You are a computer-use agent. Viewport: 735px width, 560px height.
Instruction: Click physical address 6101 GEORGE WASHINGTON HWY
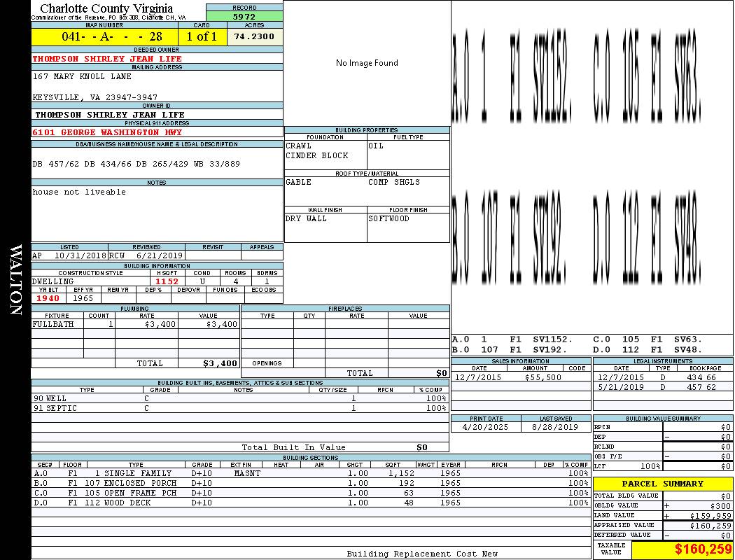[x=107, y=132]
